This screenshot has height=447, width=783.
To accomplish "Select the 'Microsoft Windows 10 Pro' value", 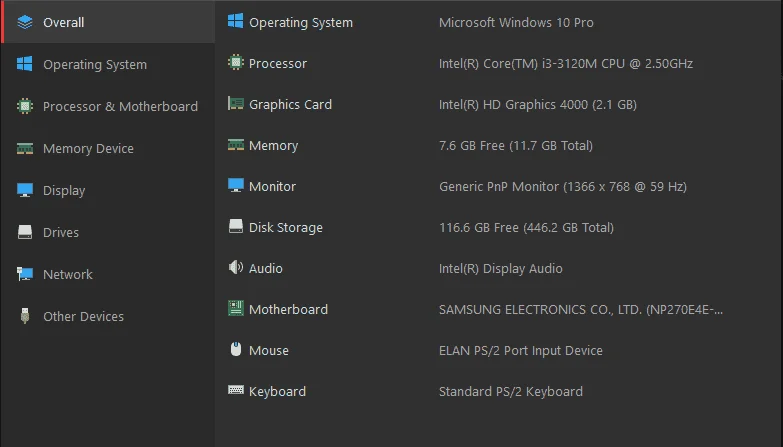I will pos(516,22).
